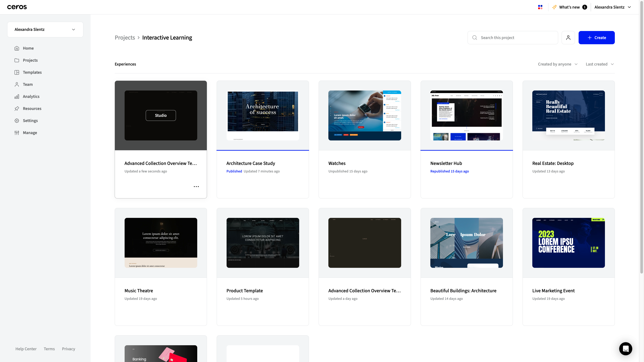
Task: Go to Team in sidebar
Action: (x=28, y=84)
